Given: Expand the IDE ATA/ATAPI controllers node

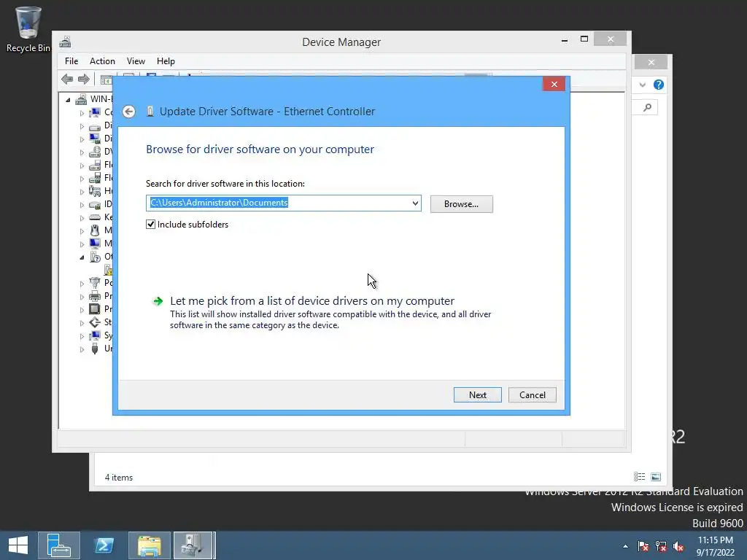Looking at the screenshot, I should point(82,205).
